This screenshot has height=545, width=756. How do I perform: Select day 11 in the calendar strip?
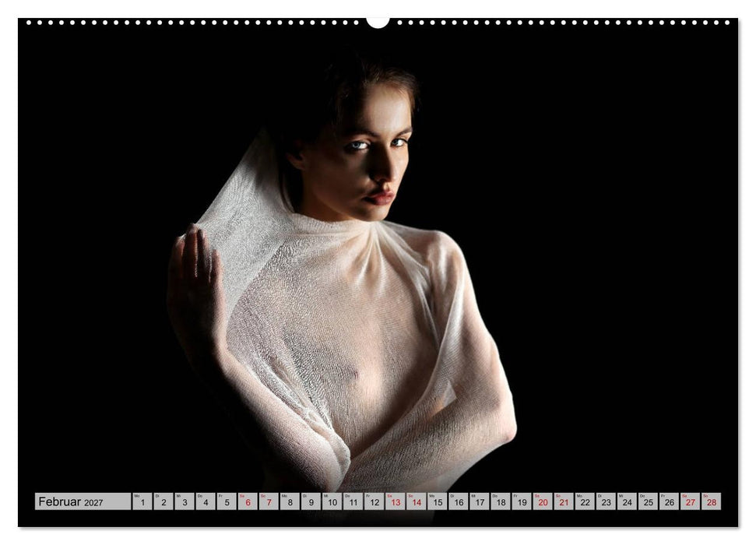[x=353, y=501]
